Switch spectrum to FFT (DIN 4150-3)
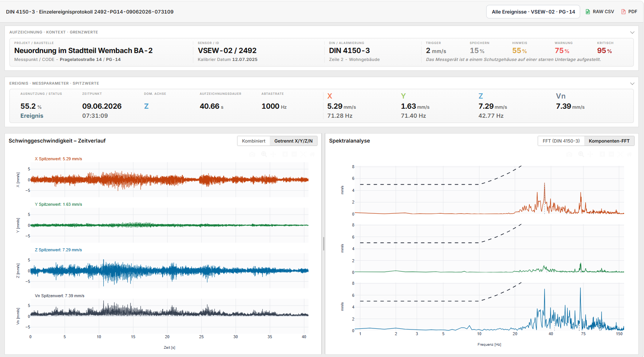The image size is (644, 357). coord(561,141)
